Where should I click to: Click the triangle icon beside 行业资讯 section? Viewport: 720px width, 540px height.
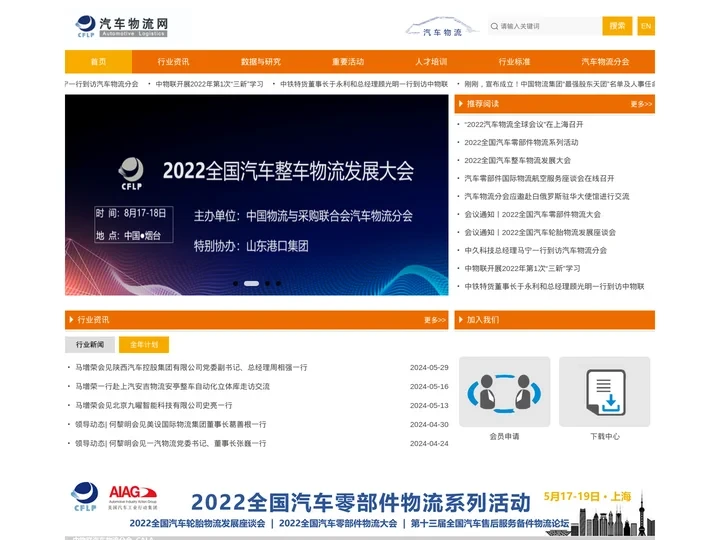pyautogui.click(x=71, y=320)
